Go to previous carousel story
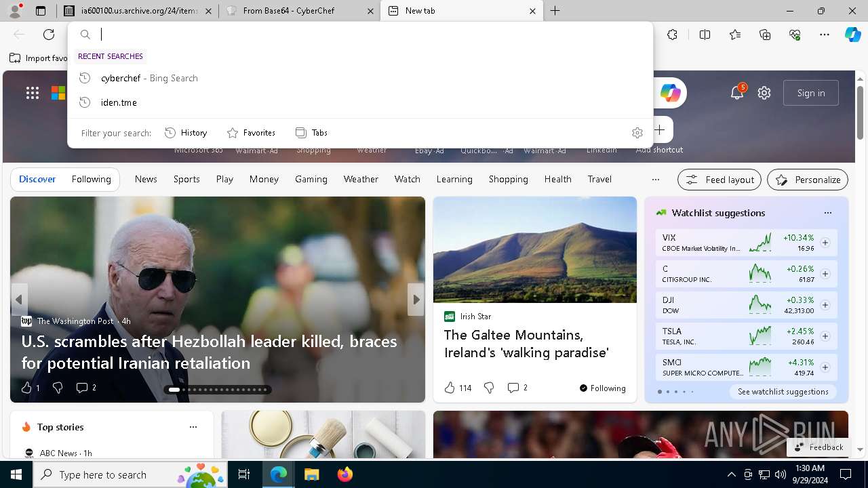868x488 pixels. click(x=19, y=300)
